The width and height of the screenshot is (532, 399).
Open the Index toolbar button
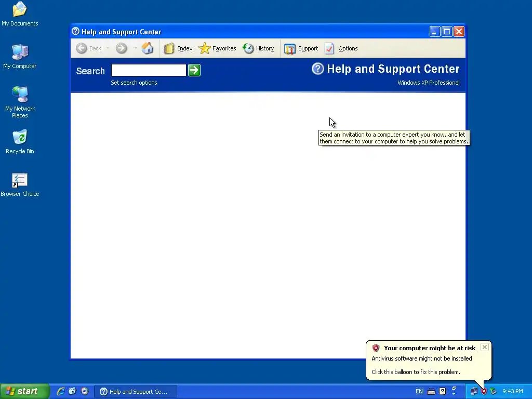point(178,48)
